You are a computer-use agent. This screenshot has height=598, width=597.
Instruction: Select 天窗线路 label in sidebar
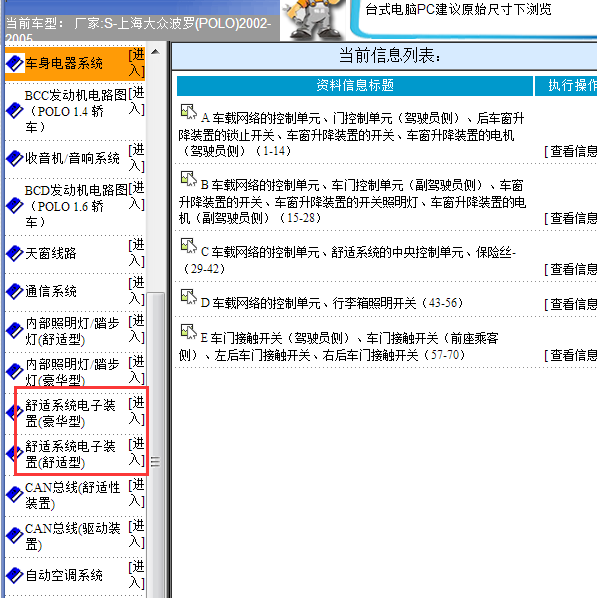(51, 253)
